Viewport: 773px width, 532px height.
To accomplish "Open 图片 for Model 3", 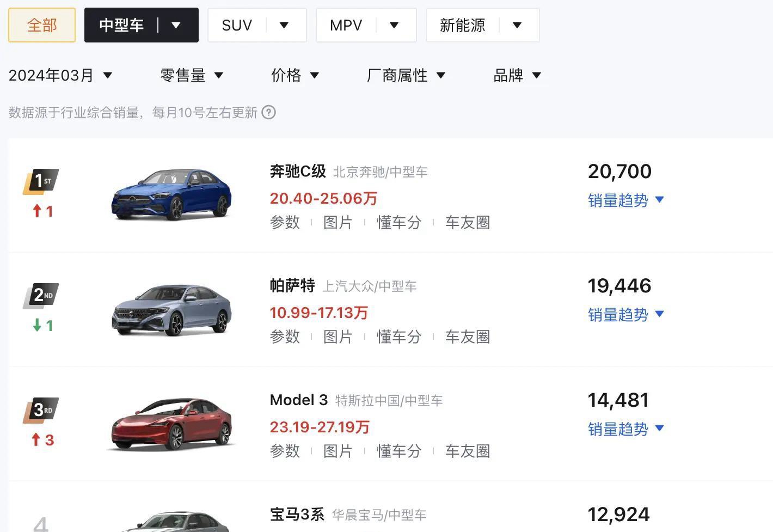I will coord(338,451).
